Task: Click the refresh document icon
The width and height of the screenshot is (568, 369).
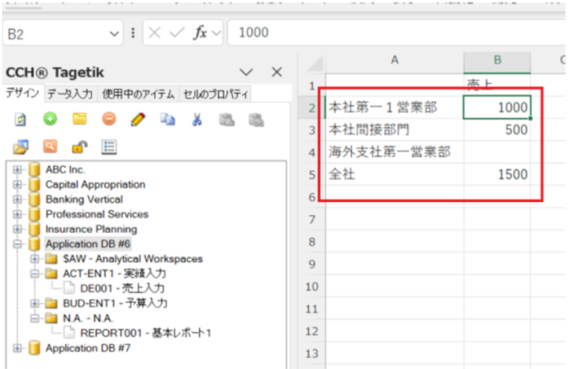Action: (20, 119)
